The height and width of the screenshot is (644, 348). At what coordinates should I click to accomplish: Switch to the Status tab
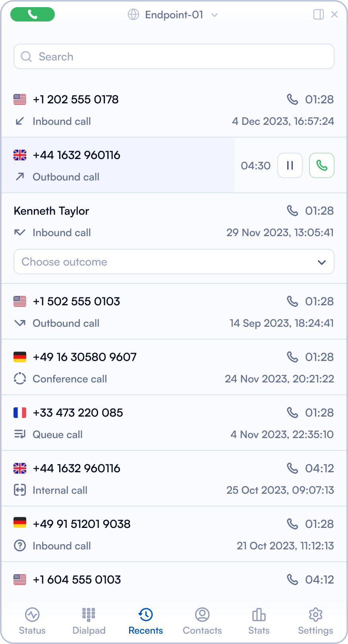pyautogui.click(x=32, y=621)
